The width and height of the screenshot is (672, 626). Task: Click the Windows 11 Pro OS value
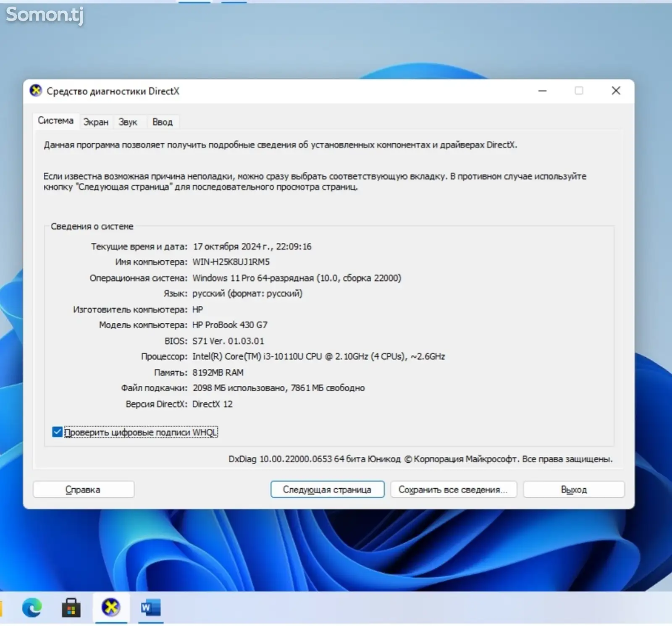(297, 278)
